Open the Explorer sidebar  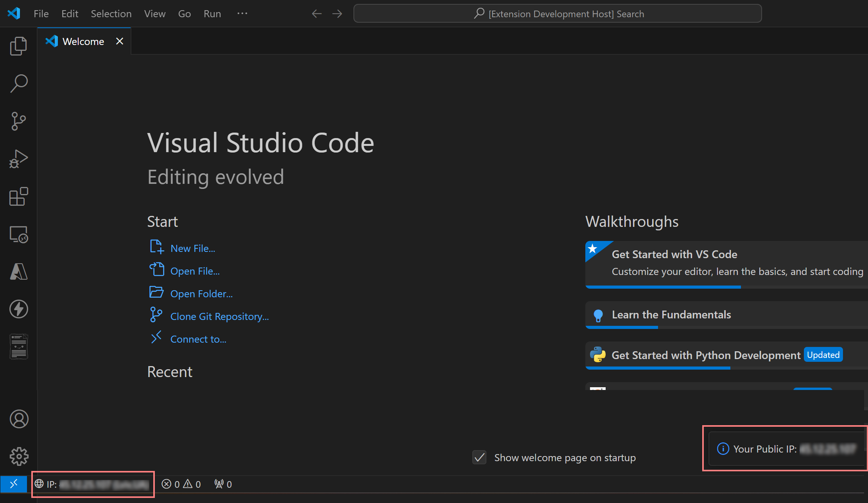18,45
